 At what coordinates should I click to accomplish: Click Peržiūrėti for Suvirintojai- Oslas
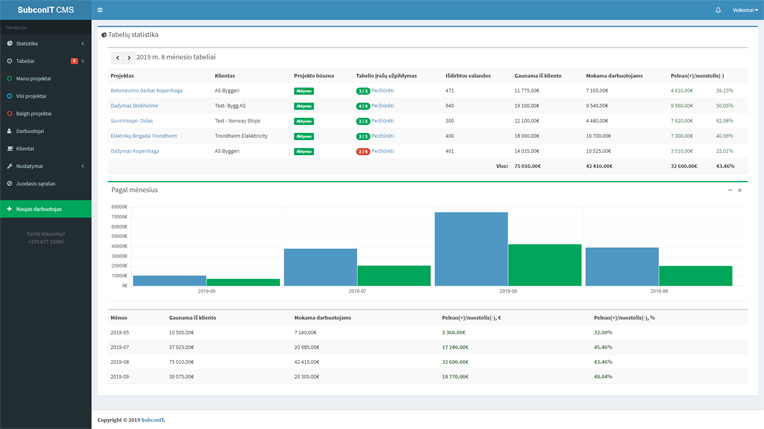tap(382, 121)
